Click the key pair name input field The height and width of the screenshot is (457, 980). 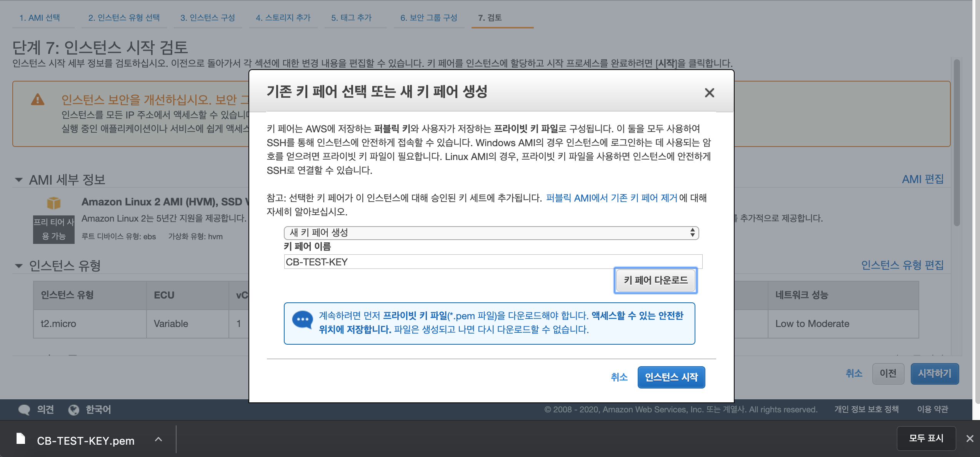[x=493, y=262]
